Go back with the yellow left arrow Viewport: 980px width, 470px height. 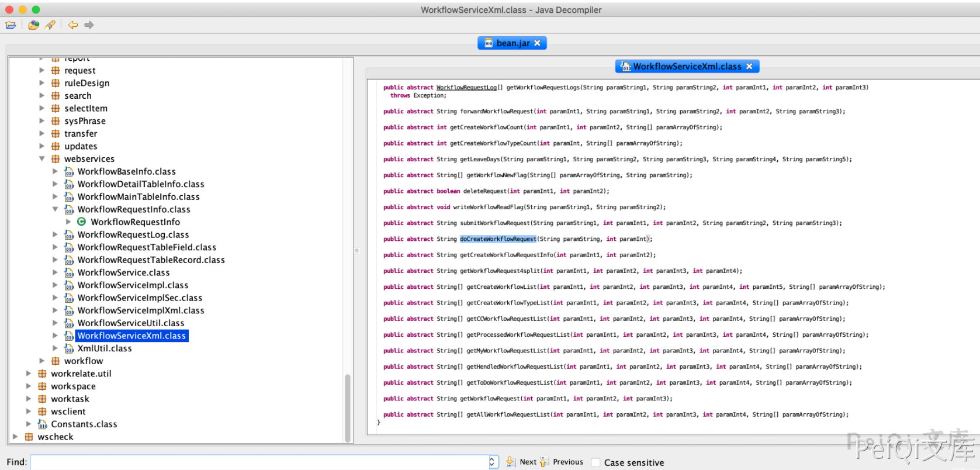click(73, 25)
